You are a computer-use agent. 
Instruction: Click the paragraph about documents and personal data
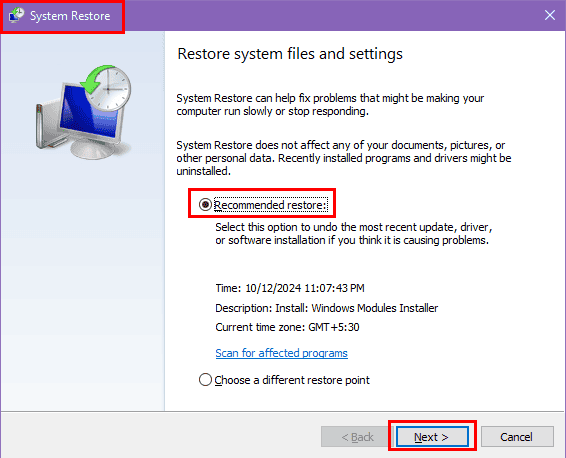344,158
